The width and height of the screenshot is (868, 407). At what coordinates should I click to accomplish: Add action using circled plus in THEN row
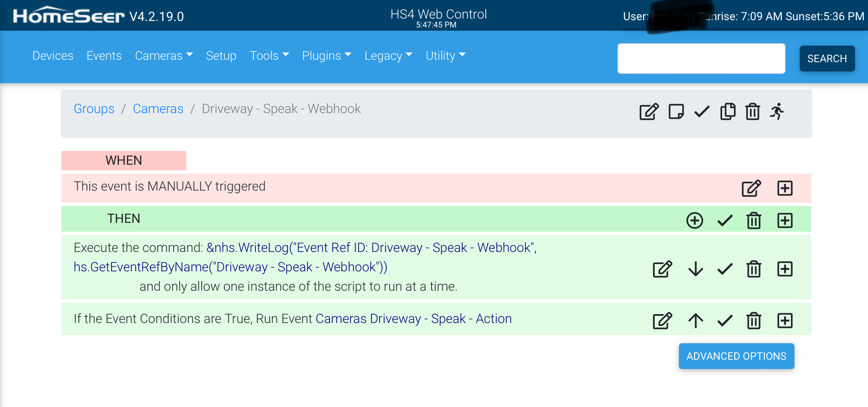pyautogui.click(x=695, y=220)
